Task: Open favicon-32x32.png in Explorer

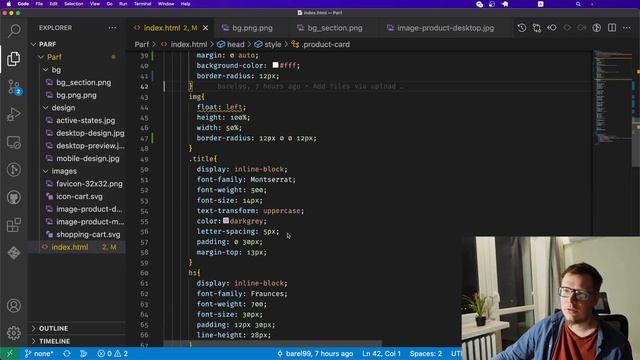Action: click(x=89, y=184)
